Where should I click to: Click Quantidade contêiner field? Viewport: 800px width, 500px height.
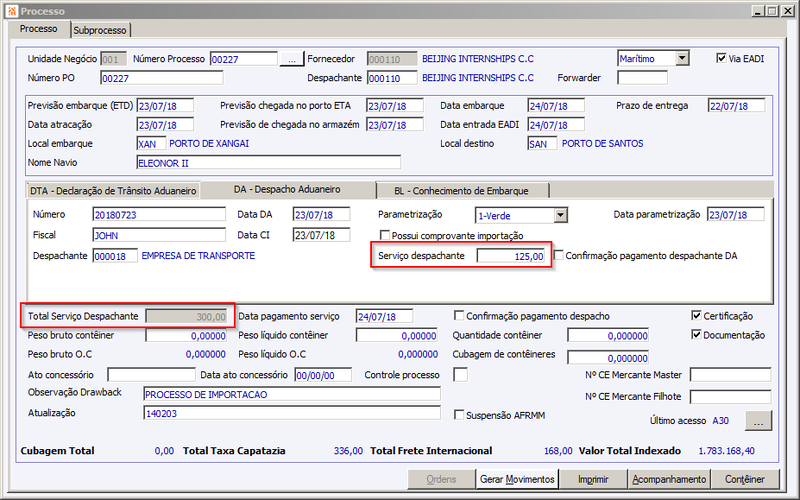pyautogui.click(x=608, y=335)
